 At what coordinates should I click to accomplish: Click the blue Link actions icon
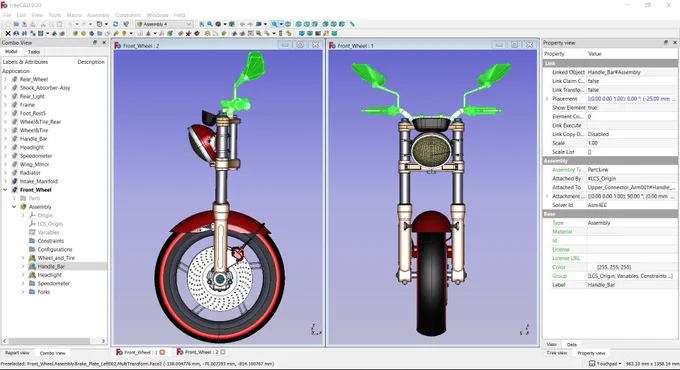[259, 24]
